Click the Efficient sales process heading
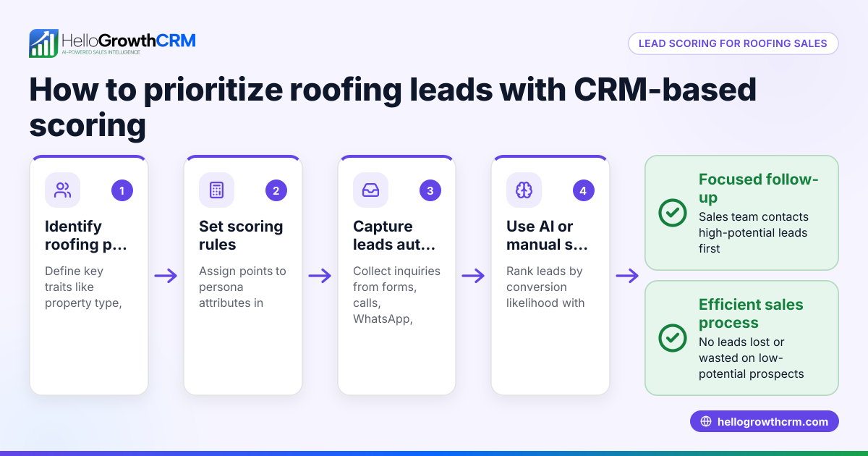The image size is (868, 456). [751, 313]
